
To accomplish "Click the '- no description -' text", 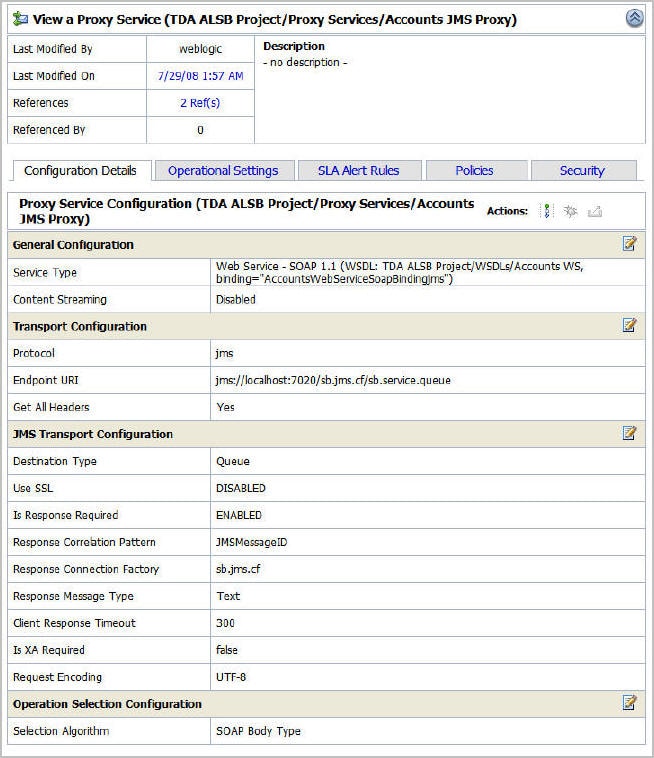I will [305, 62].
